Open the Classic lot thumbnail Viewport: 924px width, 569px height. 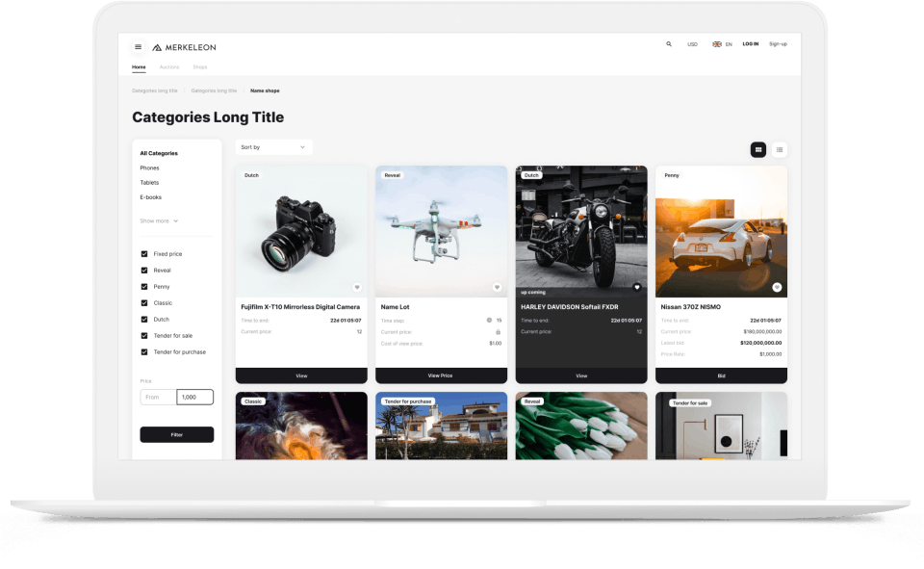click(x=301, y=426)
